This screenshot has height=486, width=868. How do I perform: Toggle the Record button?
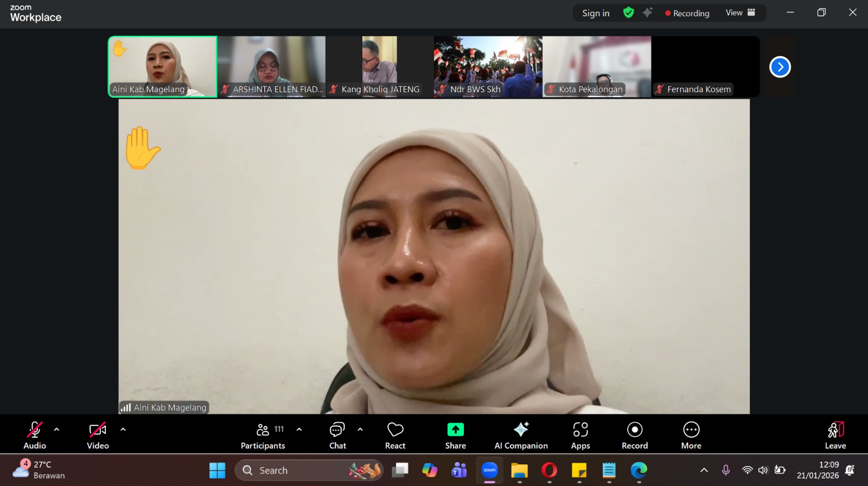click(634, 436)
